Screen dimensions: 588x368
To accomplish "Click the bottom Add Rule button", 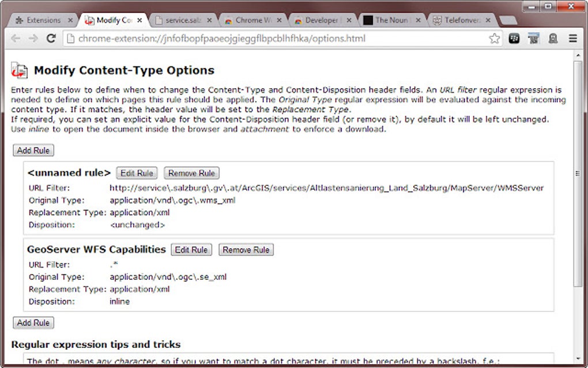I will click(33, 322).
